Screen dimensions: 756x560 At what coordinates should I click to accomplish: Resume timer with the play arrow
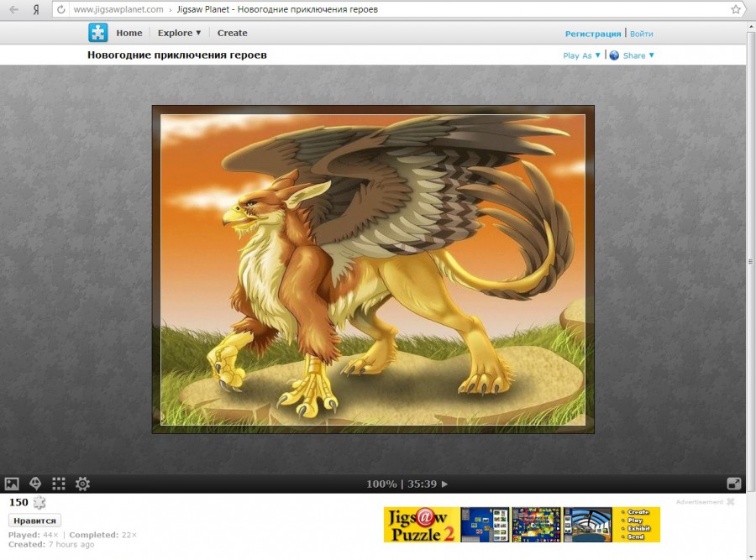444,484
